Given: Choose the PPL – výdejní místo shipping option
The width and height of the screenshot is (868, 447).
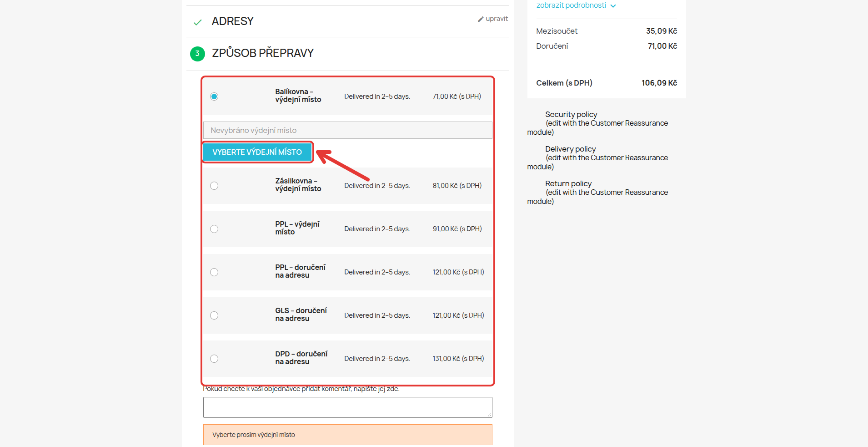Looking at the screenshot, I should (214, 229).
